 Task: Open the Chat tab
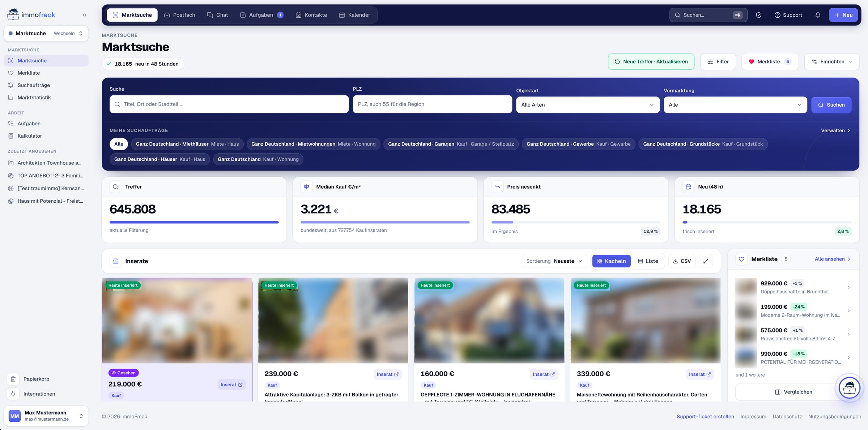[x=217, y=15]
